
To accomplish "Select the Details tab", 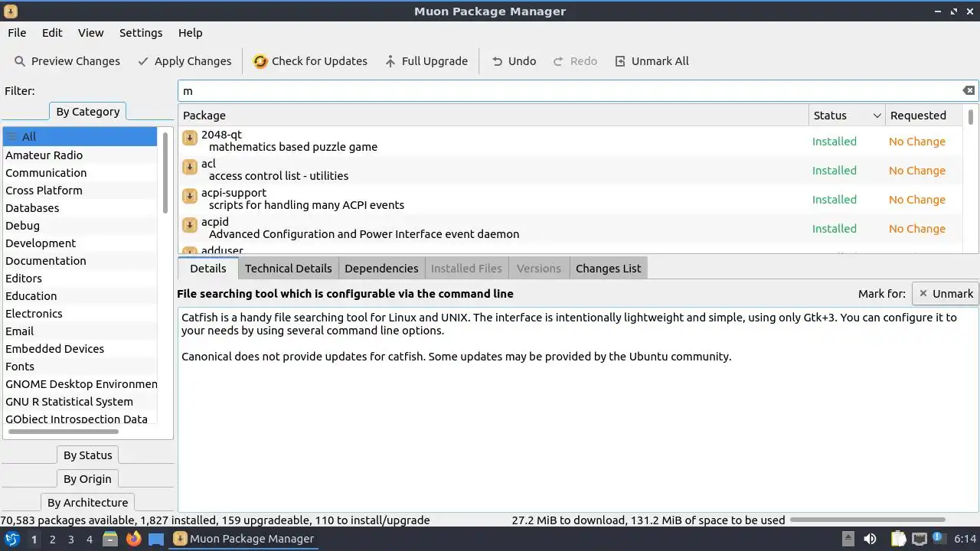I will 208,269.
